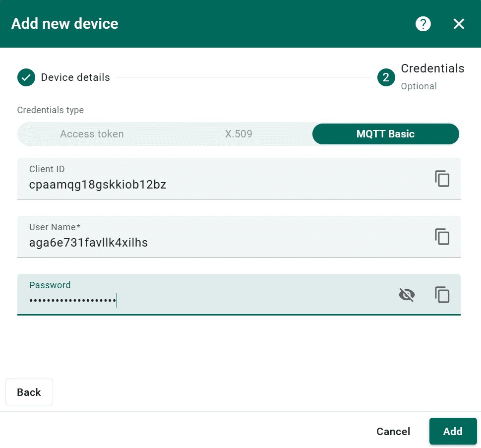Copy the Client ID value
The height and width of the screenshot is (448, 481).
click(x=442, y=179)
